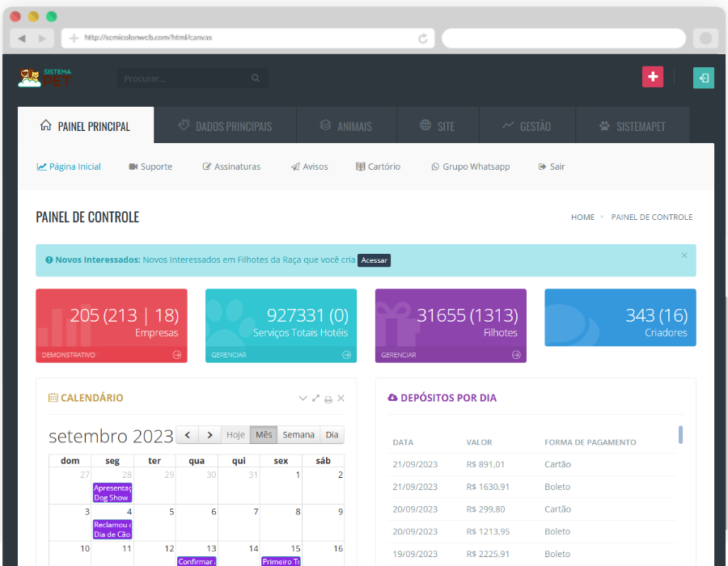Click arrow icon on Empresas card

(176, 355)
